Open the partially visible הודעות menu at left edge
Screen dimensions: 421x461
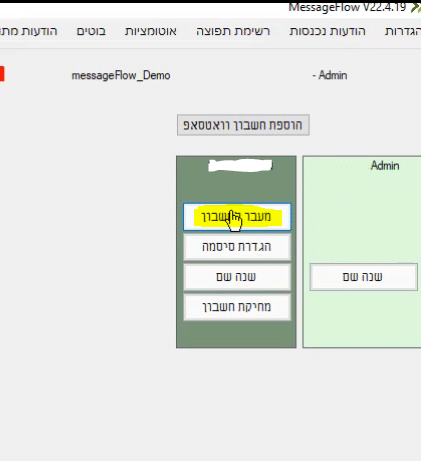29,31
